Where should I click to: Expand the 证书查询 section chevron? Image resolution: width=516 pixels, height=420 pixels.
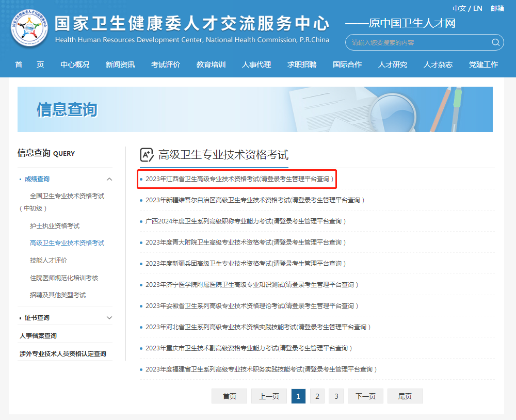click(109, 318)
